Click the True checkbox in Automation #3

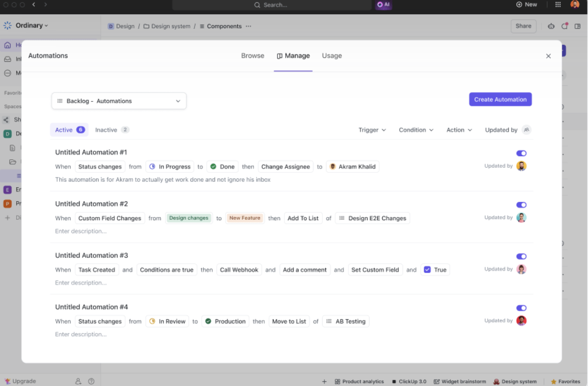pos(427,270)
